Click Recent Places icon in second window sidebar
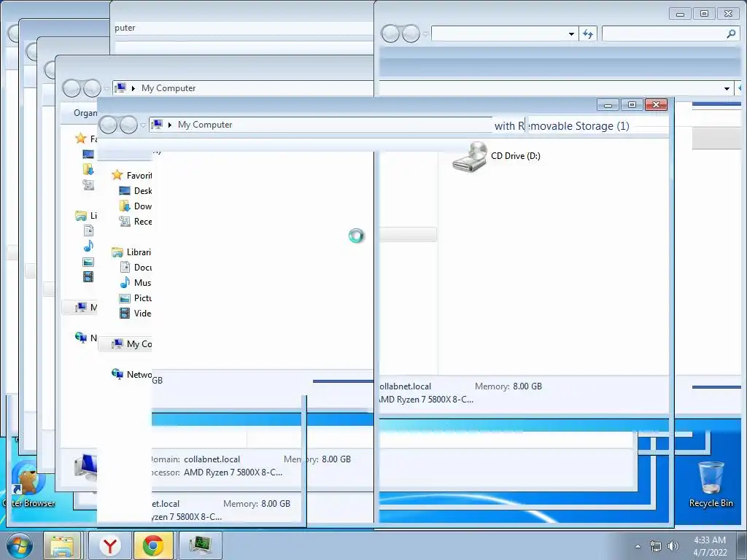This screenshot has width=747, height=560. [x=88, y=184]
